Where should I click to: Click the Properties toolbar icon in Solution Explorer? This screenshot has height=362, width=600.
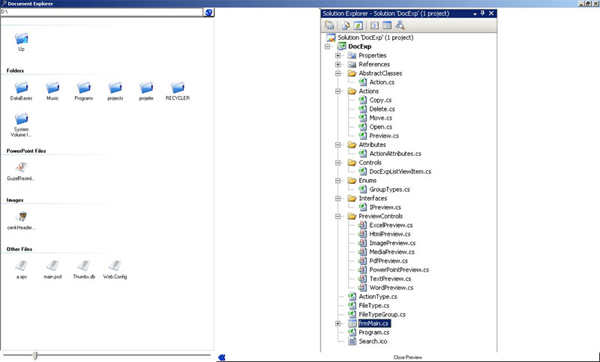pyautogui.click(x=329, y=25)
